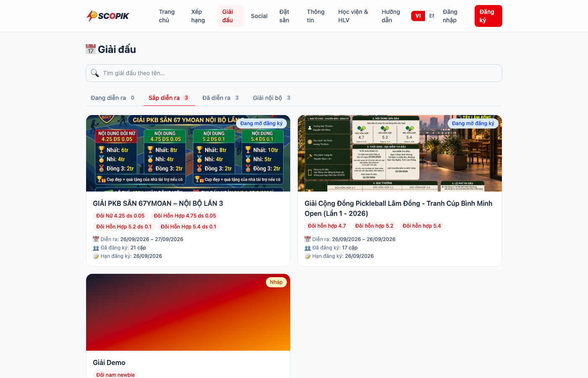
Task: Click count badge 0 on Đang diễn ra
Action: point(132,98)
